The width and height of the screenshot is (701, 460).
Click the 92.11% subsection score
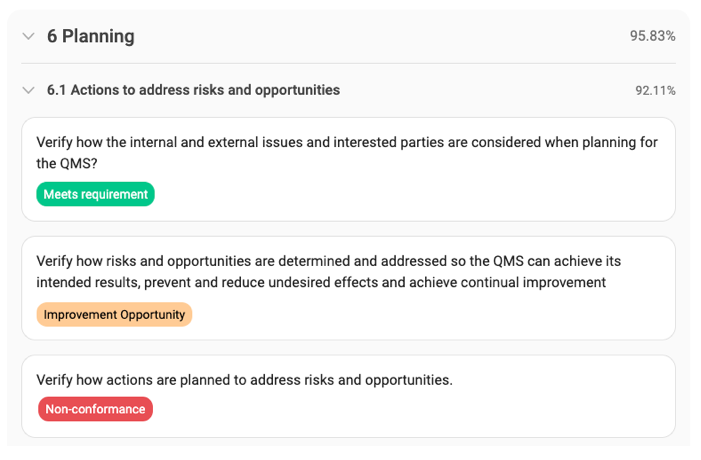point(655,90)
